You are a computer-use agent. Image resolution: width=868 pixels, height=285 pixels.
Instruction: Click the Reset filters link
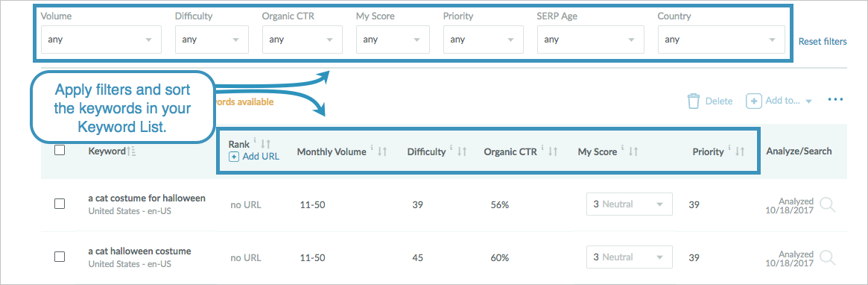click(822, 42)
